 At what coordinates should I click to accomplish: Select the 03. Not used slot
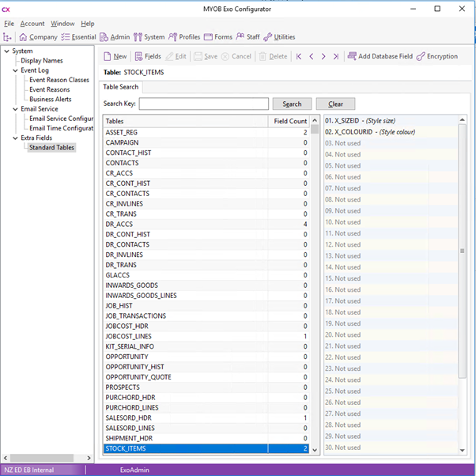(x=391, y=143)
